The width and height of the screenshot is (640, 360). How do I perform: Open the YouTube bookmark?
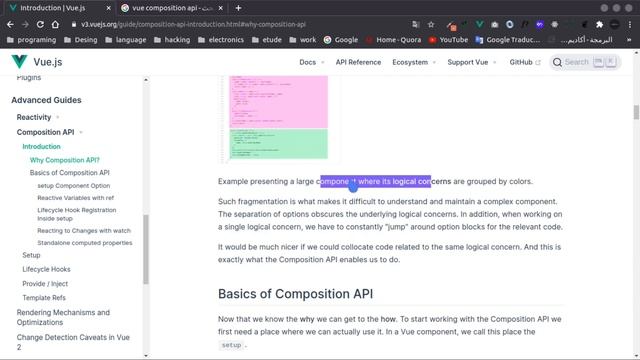pyautogui.click(x=448, y=40)
